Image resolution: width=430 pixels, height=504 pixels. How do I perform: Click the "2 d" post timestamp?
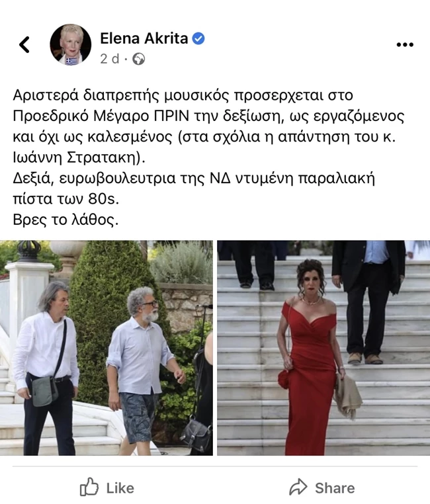110,59
